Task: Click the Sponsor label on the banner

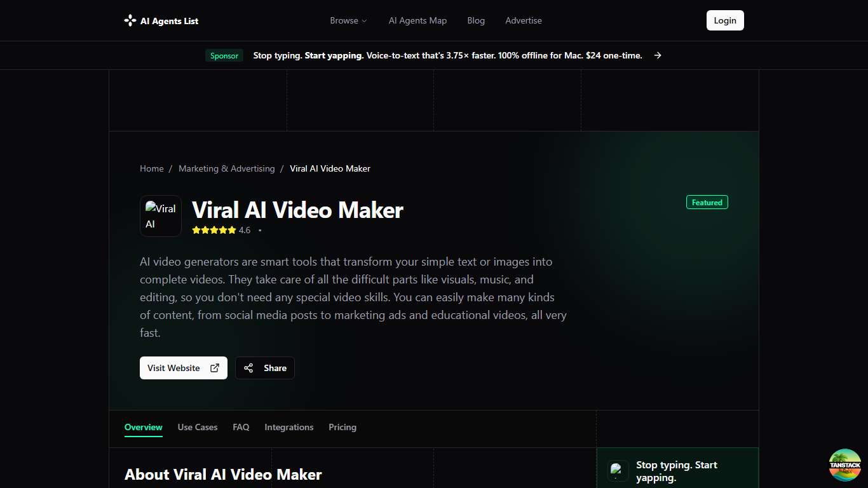Action: (x=224, y=55)
